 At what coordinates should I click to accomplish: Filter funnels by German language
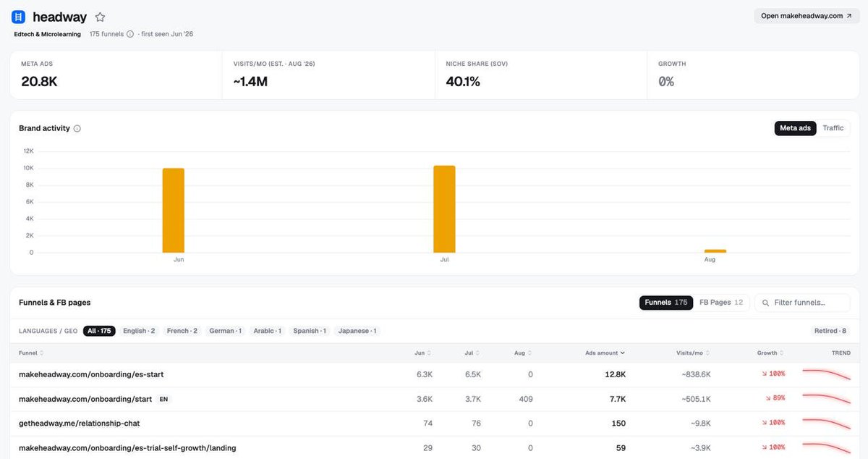click(x=226, y=331)
